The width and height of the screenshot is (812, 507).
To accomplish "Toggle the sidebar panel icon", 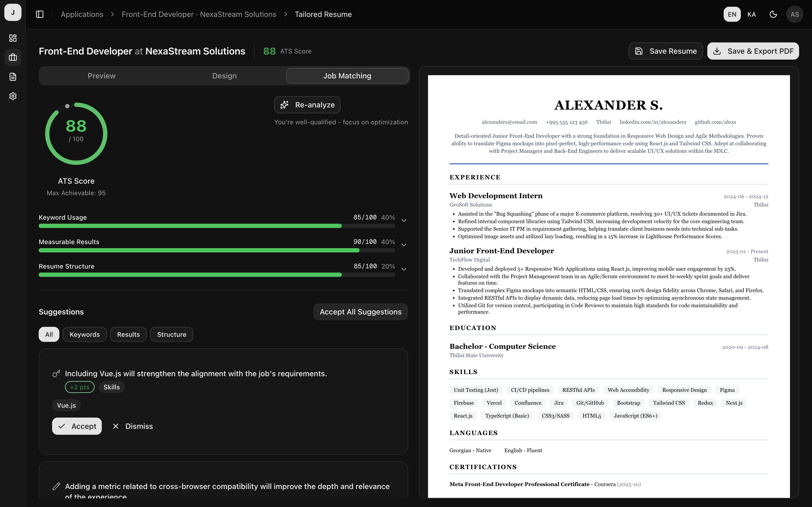I will click(39, 15).
